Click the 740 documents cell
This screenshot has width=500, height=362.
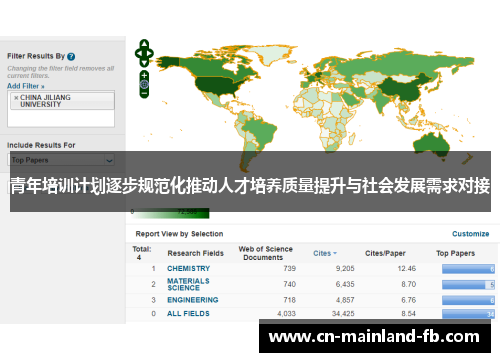pyautogui.click(x=289, y=284)
